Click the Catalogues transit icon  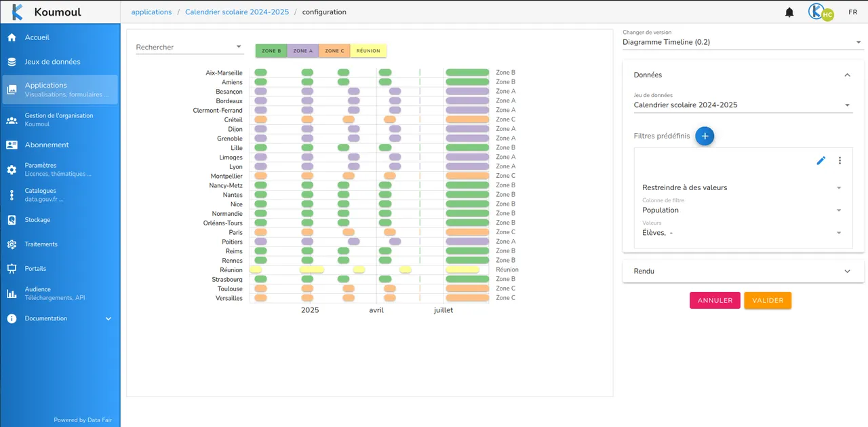coord(12,195)
